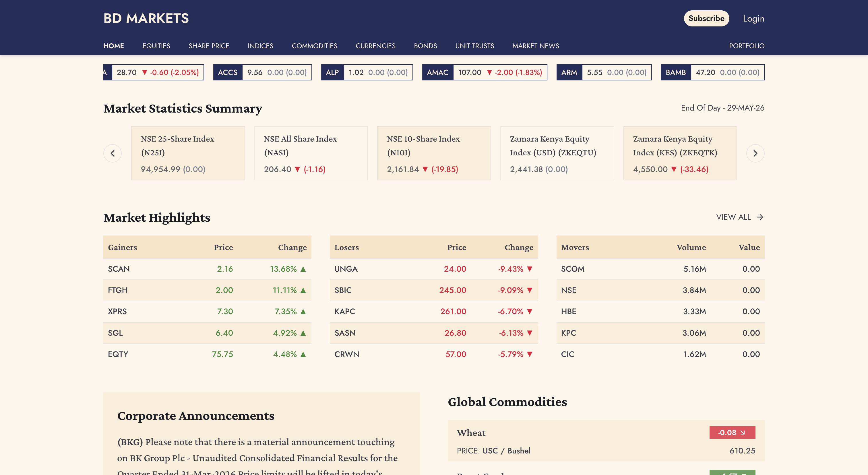Click the Losers column header
Screen dimensions: 868x475
[346, 248]
